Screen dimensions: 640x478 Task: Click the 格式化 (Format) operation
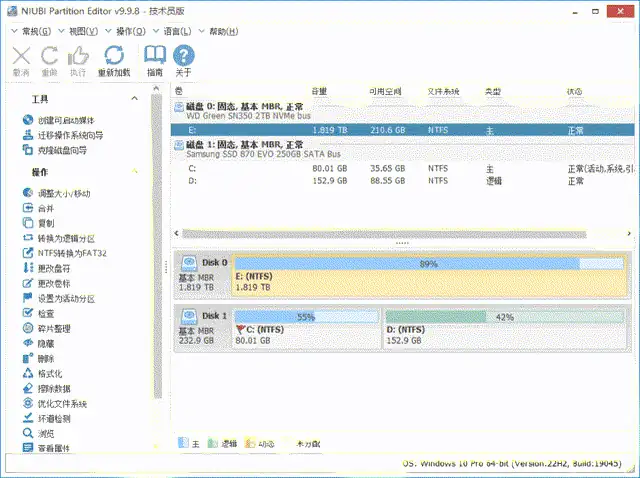tap(42, 374)
